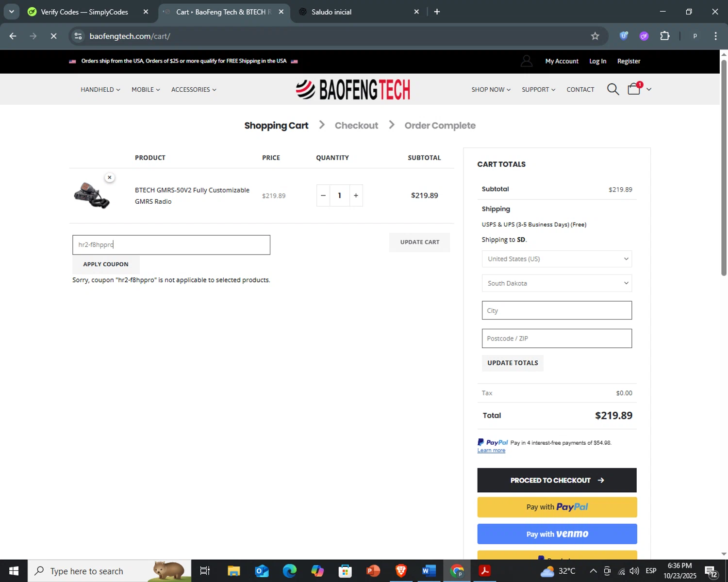Remove BTECH GMRS-50V2 from cart
The width and height of the screenshot is (728, 582).
click(110, 178)
